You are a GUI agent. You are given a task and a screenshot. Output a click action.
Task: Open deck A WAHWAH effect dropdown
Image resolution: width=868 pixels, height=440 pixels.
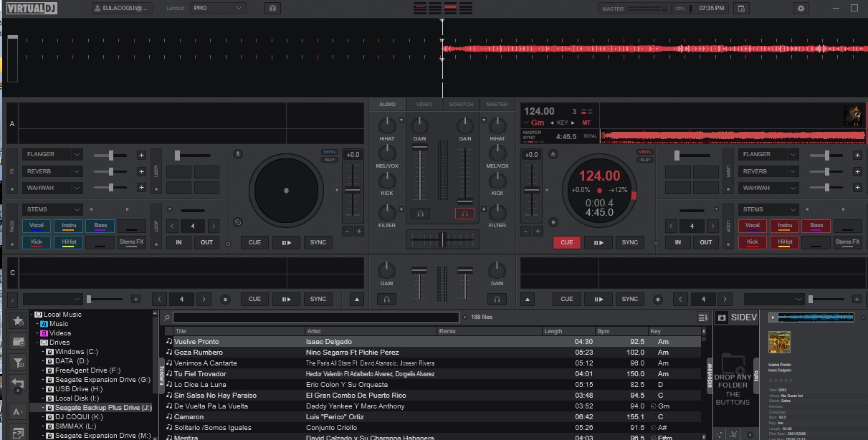pos(52,188)
